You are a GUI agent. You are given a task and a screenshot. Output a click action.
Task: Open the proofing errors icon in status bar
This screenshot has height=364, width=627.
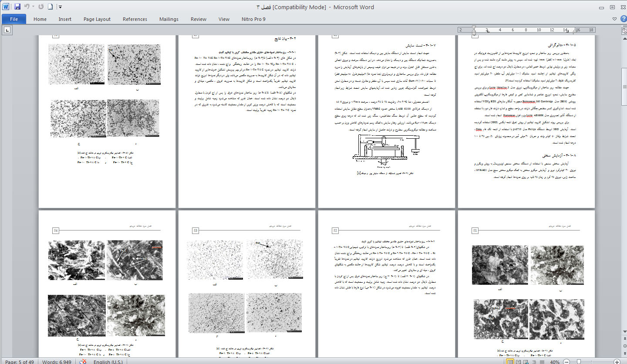(x=83, y=361)
